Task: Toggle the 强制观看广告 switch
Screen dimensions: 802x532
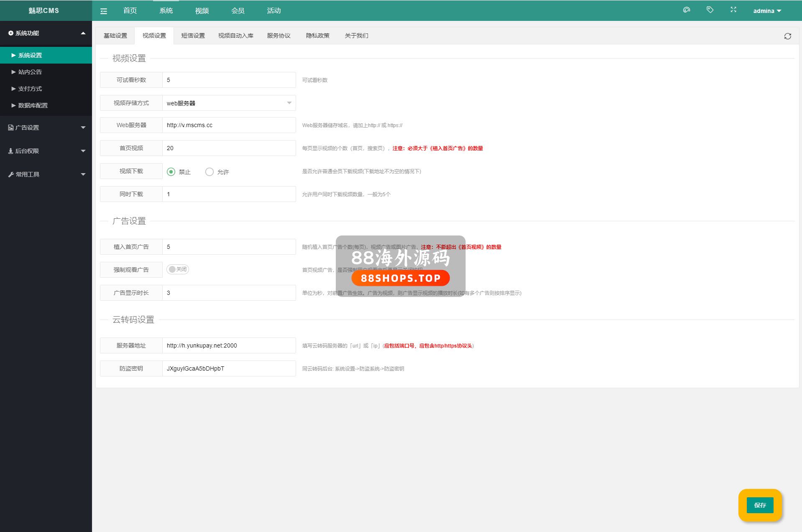Action: coord(178,269)
